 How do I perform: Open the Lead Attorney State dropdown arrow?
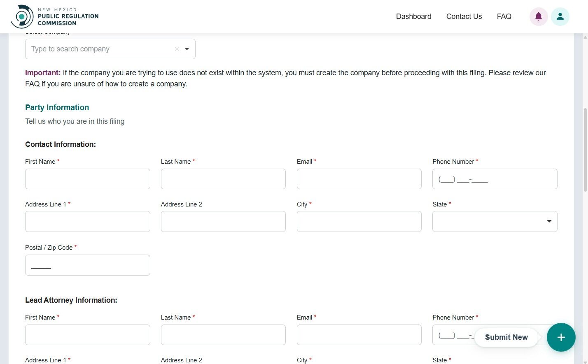(548, 362)
